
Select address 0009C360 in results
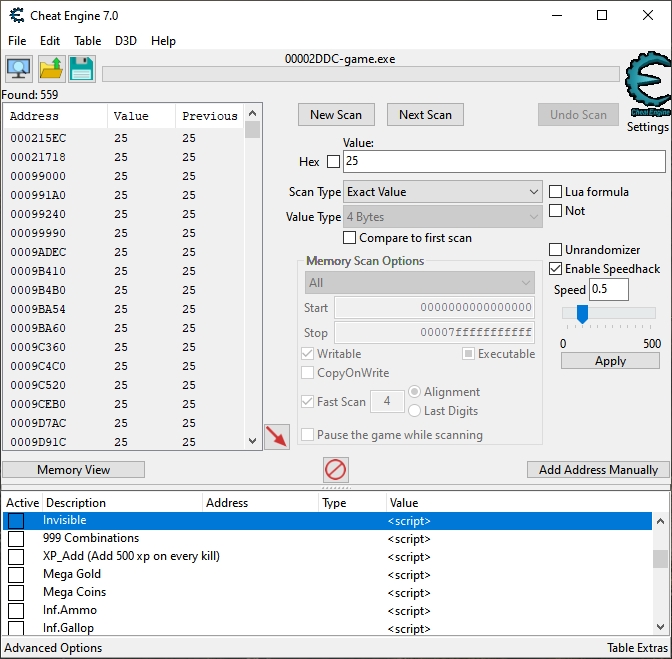pyautogui.click(x=38, y=347)
